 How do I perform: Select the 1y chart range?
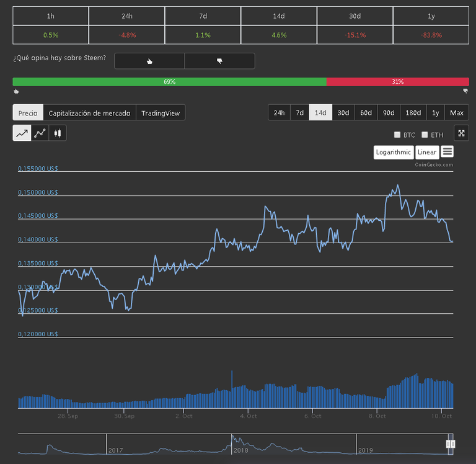click(x=436, y=112)
